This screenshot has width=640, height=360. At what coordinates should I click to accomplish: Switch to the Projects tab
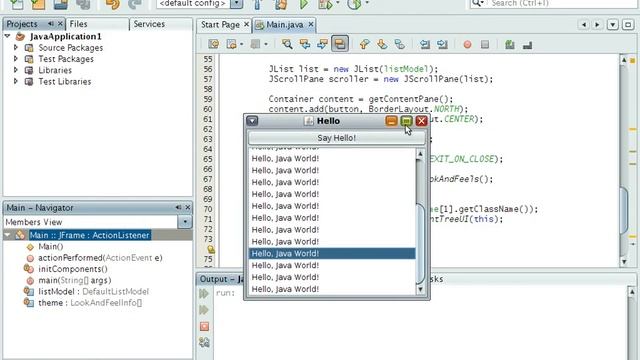click(x=22, y=24)
